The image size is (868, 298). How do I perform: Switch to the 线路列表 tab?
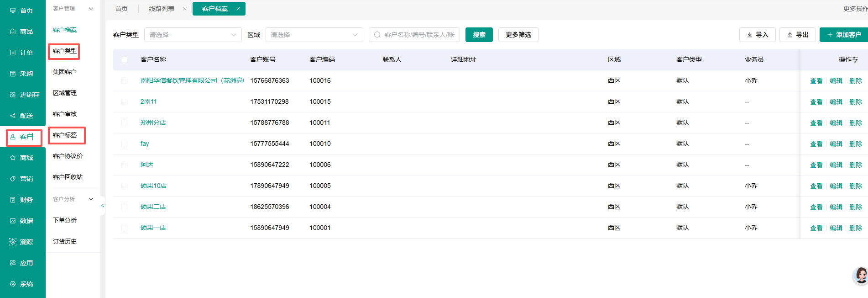pos(162,9)
